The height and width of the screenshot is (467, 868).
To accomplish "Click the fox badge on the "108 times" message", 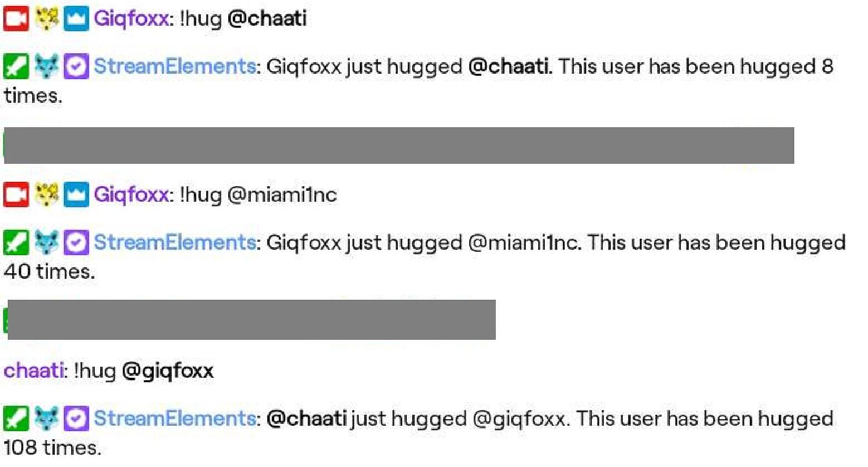I will pos(46,419).
